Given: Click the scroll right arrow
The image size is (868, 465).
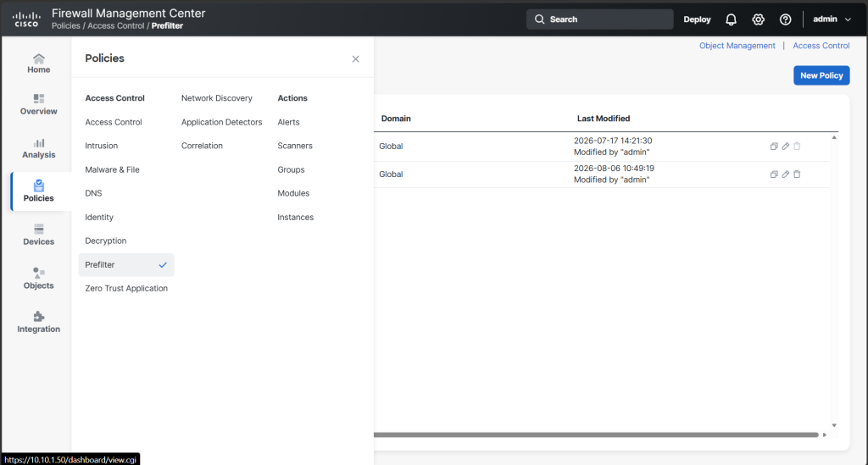Looking at the screenshot, I should pos(825,435).
